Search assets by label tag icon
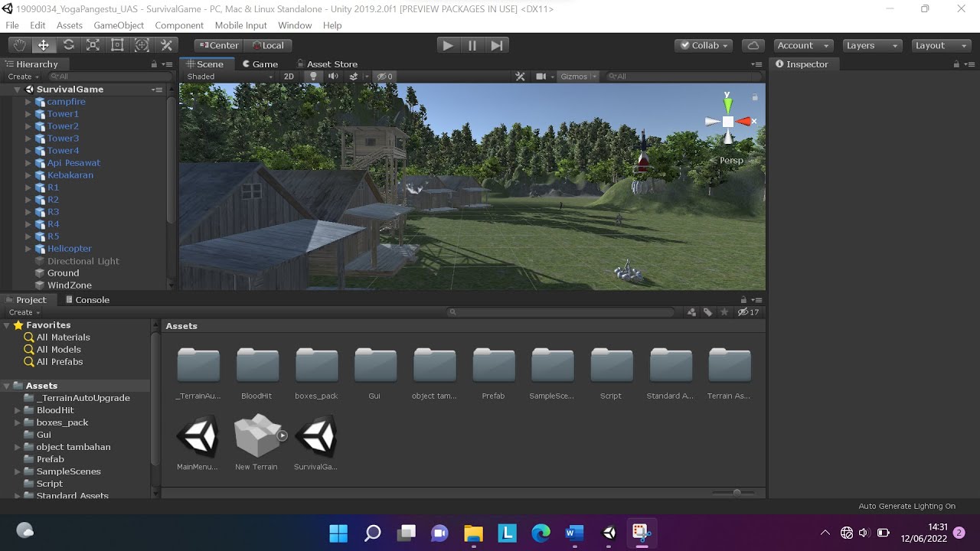Screen dimensions: 980x551 click(x=707, y=312)
